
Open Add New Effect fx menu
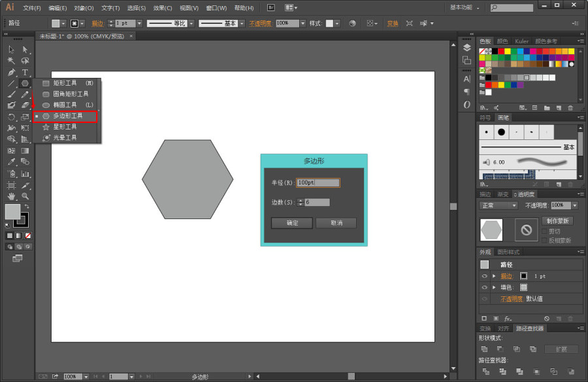tap(508, 319)
